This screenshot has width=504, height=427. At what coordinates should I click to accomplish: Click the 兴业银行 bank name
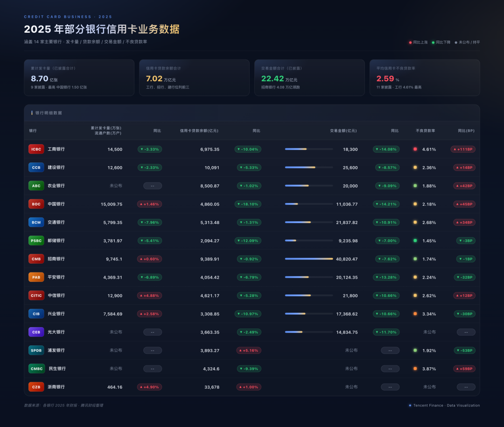[x=56, y=314]
